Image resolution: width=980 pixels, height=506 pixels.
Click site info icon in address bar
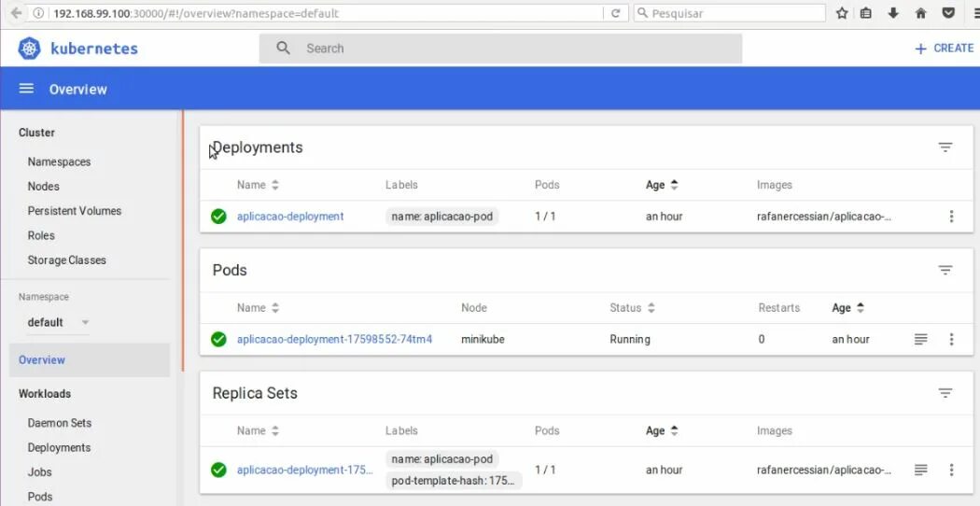point(38,12)
